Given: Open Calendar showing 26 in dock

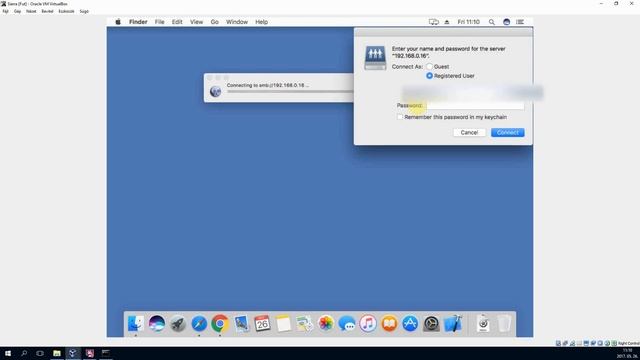Looking at the screenshot, I should (x=262, y=324).
